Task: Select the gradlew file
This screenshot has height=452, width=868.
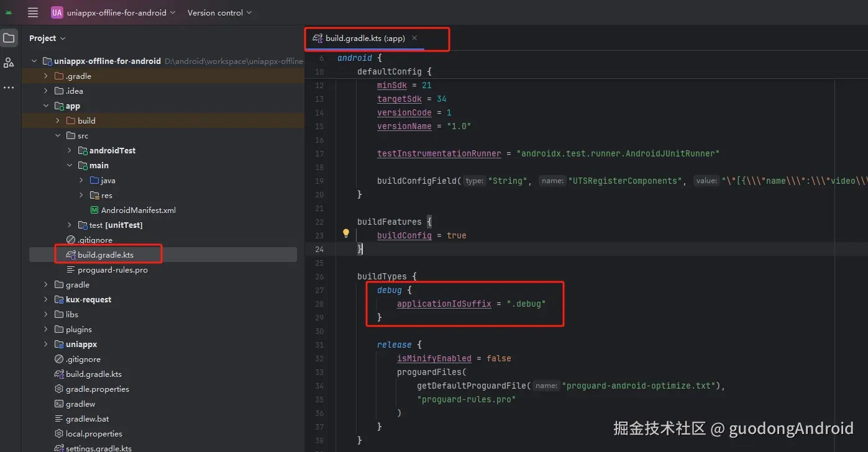Action: (x=80, y=404)
